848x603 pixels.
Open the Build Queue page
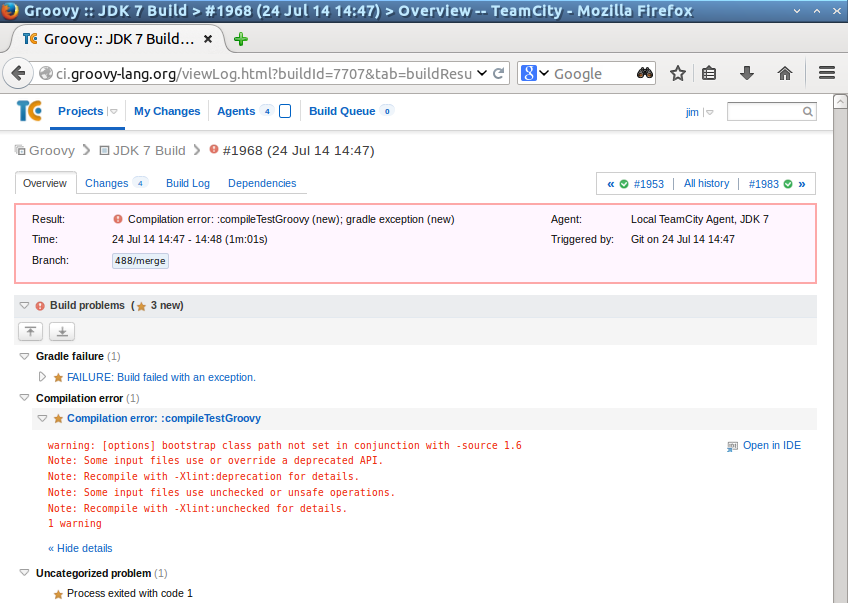[342, 111]
